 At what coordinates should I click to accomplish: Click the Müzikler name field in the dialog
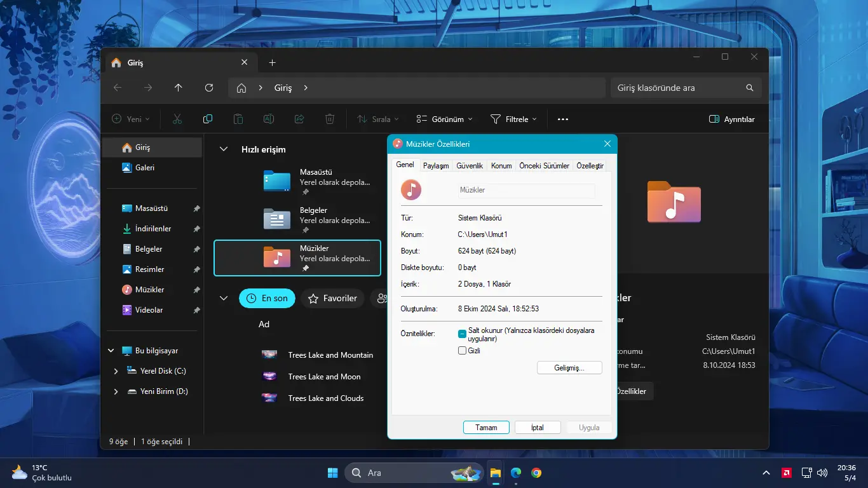click(526, 190)
